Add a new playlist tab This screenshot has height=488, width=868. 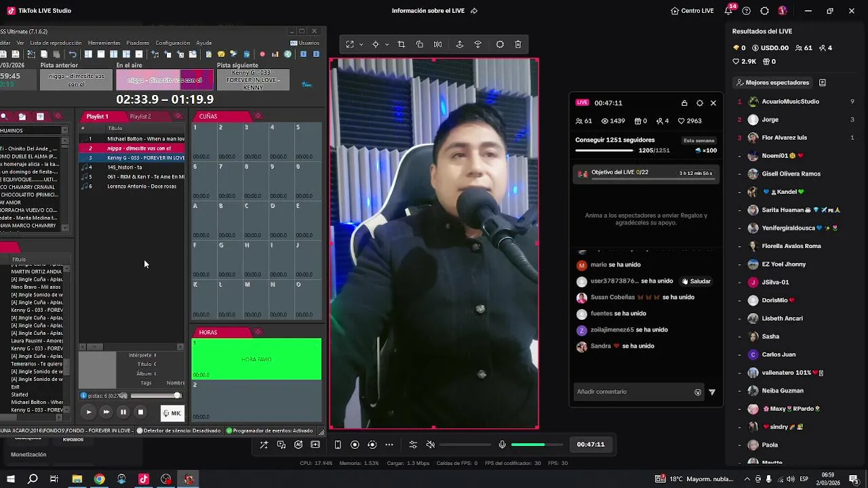pos(178,117)
